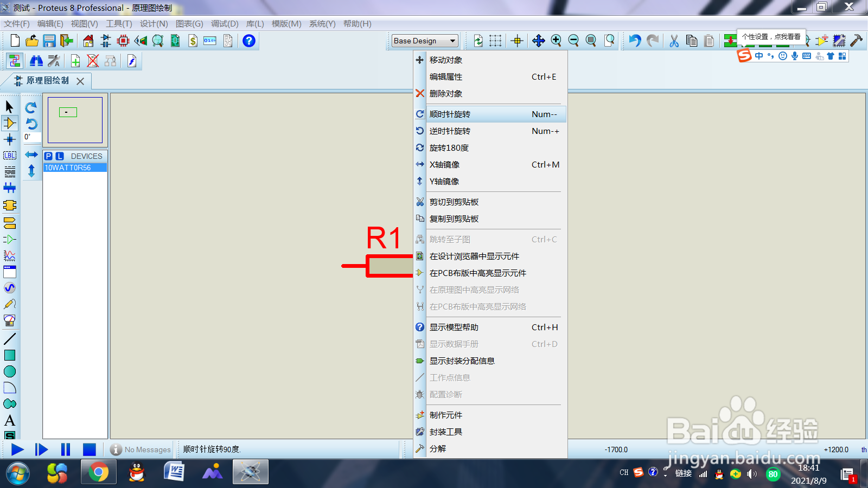The width and height of the screenshot is (868, 488).
Task: Select the Terminals tool
Action: (9, 222)
